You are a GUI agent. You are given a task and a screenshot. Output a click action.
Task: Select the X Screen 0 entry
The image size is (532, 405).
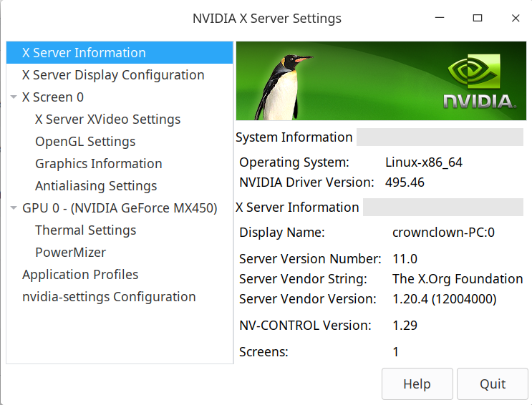53,97
